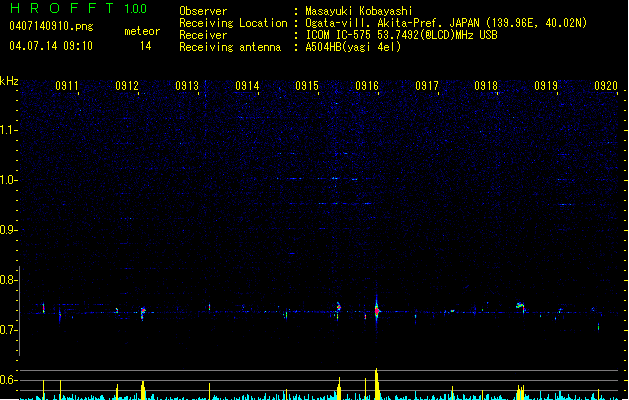Click the Receiver label
Image resolution: width=629 pixels, height=400 pixels.
click(203, 35)
